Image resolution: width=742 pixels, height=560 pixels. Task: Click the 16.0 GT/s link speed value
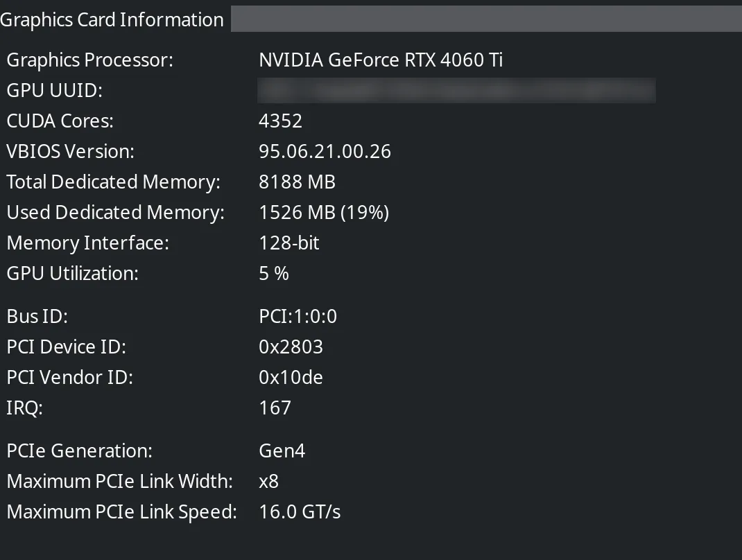click(300, 512)
